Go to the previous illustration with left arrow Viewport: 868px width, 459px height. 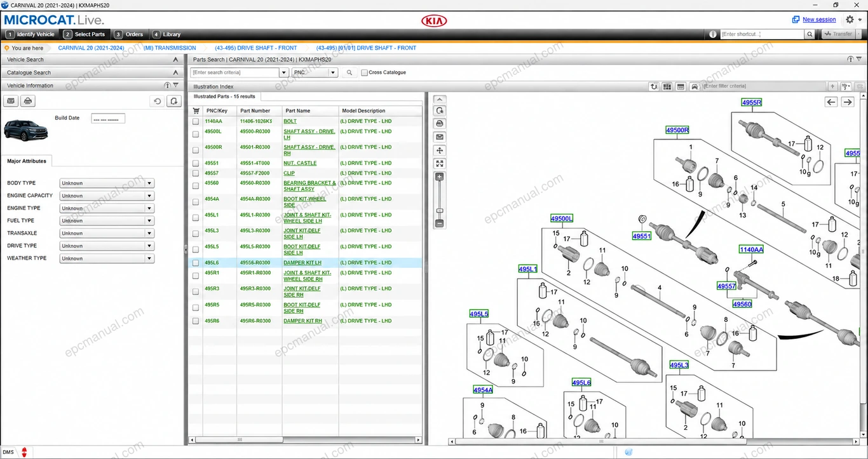point(831,102)
